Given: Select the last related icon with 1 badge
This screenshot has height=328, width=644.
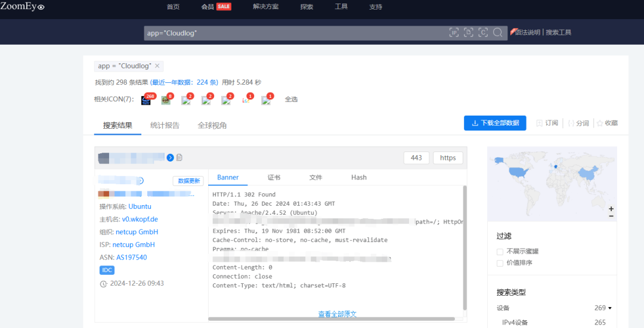Looking at the screenshot, I should point(266,100).
